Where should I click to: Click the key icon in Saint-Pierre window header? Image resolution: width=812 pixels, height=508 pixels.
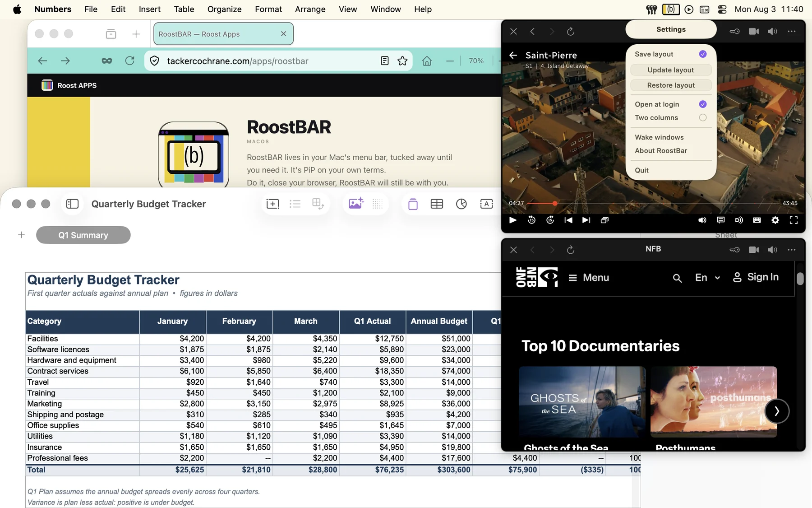tap(734, 31)
